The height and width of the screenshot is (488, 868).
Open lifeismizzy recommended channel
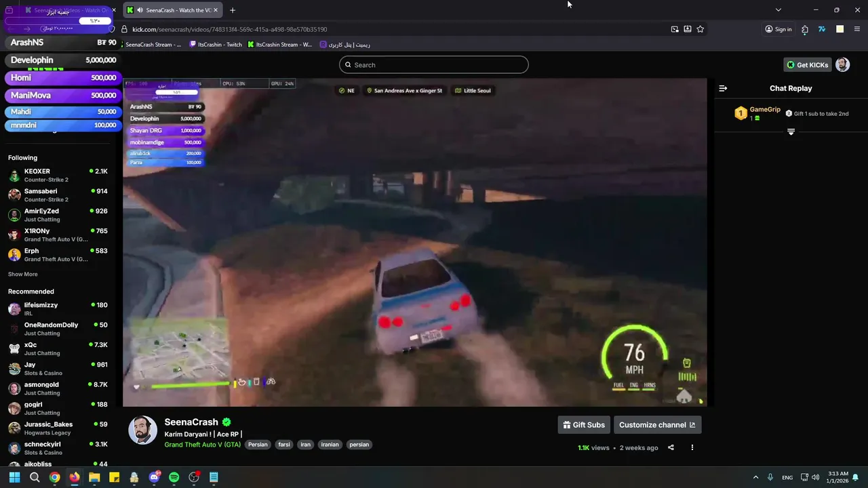(x=58, y=309)
